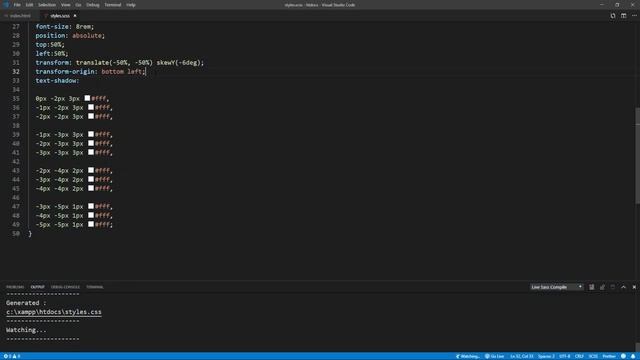The width and height of the screenshot is (640, 360).
Task: Click the open changes icon in the editor toolbar
Action: pos(613,16)
